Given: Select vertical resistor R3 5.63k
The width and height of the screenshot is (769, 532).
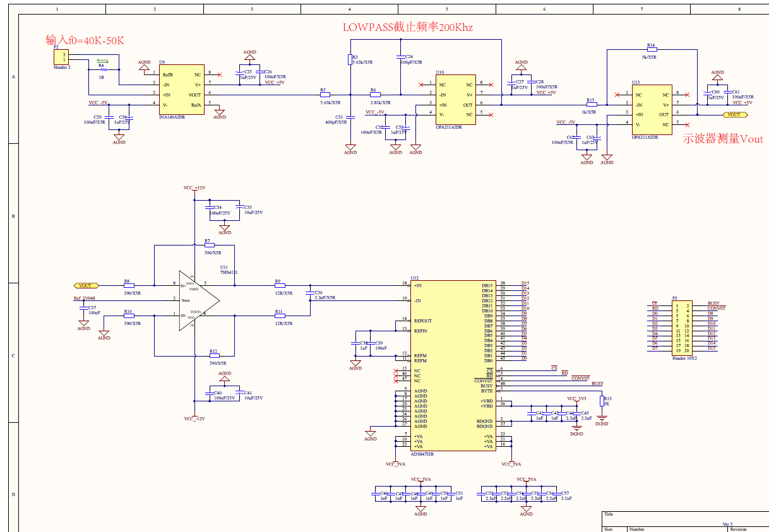Looking at the screenshot, I should coord(350,59).
